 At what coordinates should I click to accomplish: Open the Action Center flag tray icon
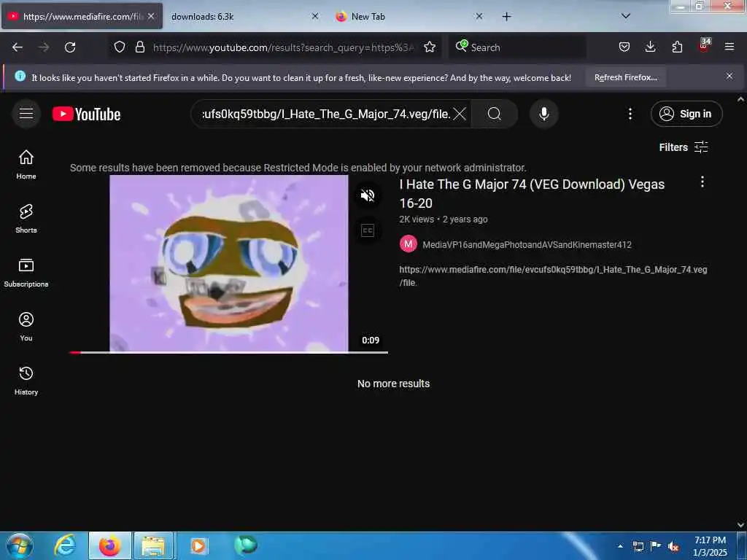pos(656,546)
